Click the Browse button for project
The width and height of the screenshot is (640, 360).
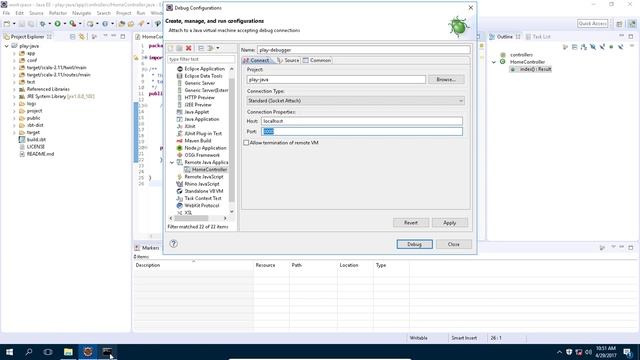[x=446, y=80]
